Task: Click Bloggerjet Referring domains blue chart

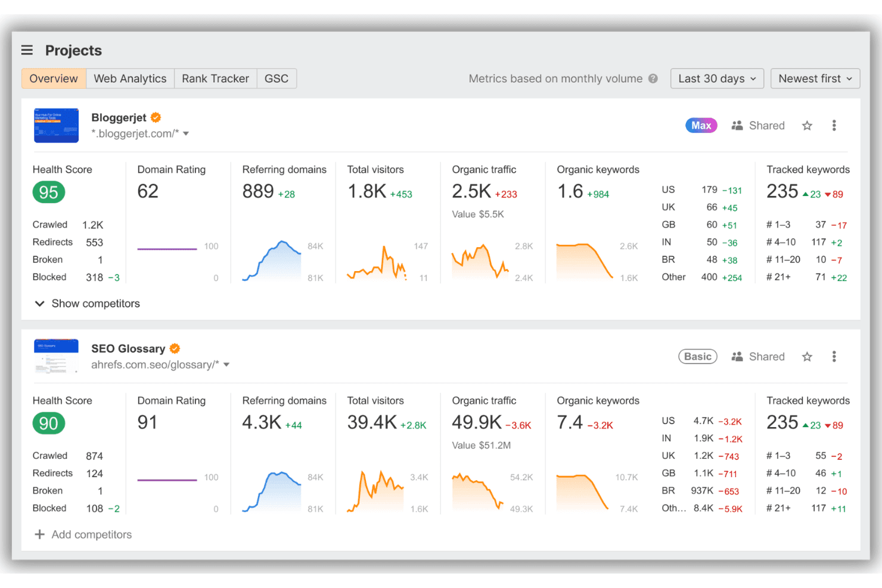Action: pos(272,260)
